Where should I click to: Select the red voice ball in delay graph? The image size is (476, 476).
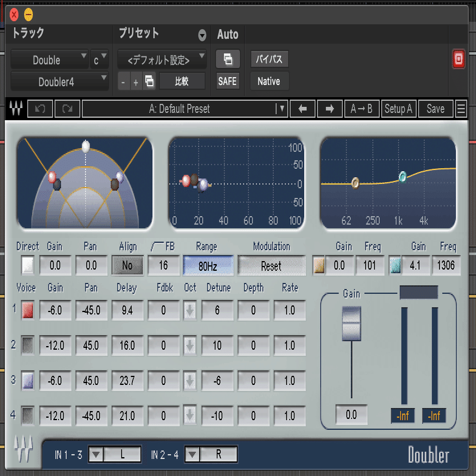[x=186, y=181]
